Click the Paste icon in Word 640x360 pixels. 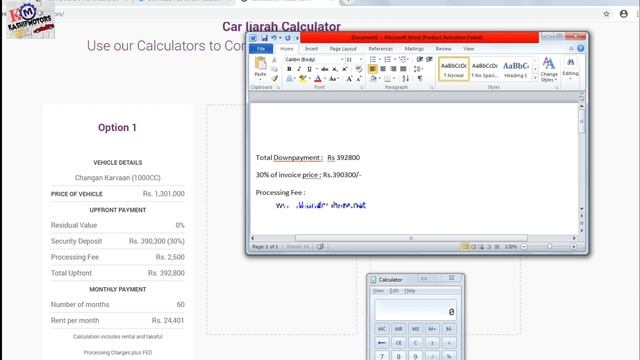pos(260,64)
